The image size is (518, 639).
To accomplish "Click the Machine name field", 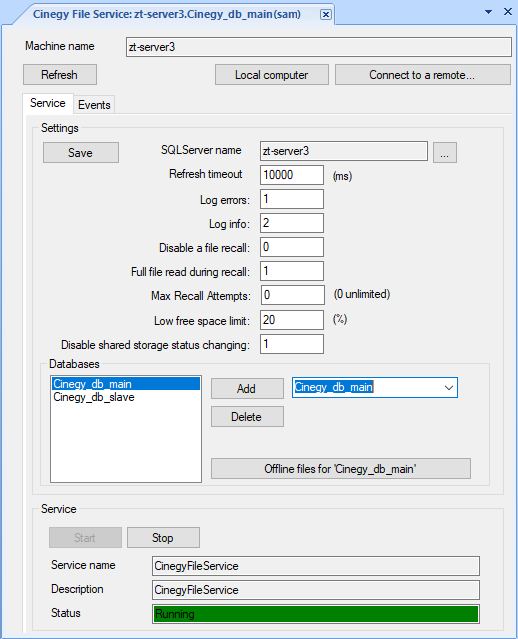I will [x=319, y=47].
